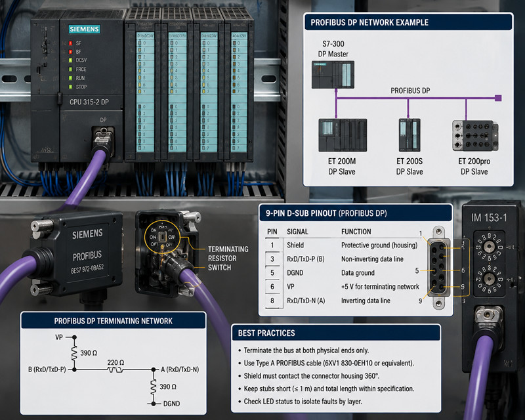525x420 pixels.
Task: Click the green RUN LED indicator
Action: pos(71,78)
